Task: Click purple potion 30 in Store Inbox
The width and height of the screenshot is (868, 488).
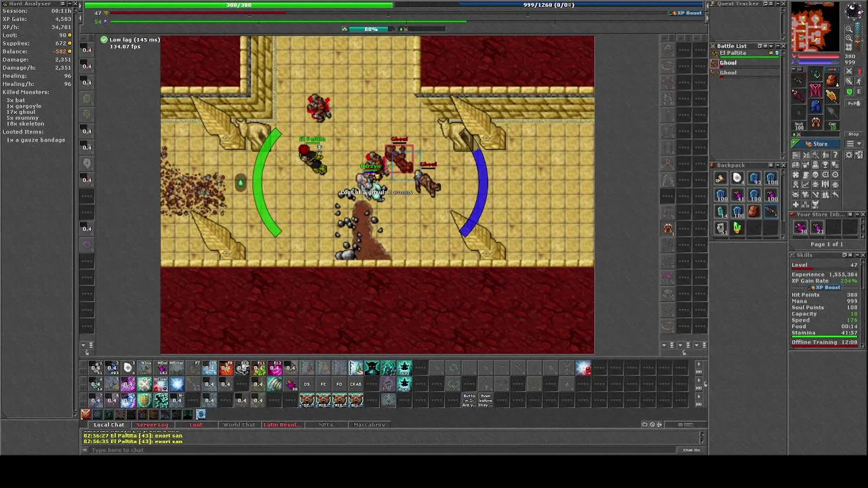Action: [x=800, y=227]
